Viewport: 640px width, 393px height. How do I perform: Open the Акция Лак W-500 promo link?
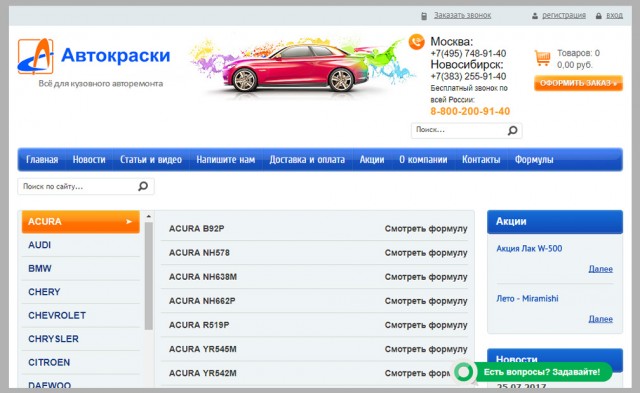pos(529,249)
